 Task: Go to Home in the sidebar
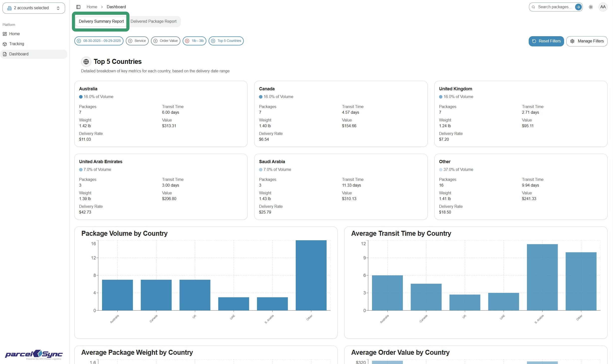[34, 34]
